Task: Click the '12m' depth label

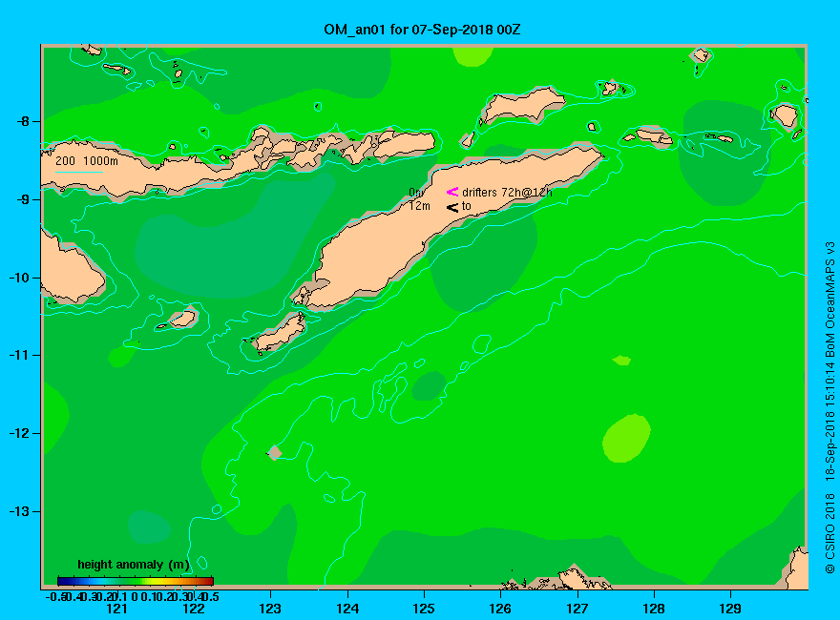Action: [419, 206]
